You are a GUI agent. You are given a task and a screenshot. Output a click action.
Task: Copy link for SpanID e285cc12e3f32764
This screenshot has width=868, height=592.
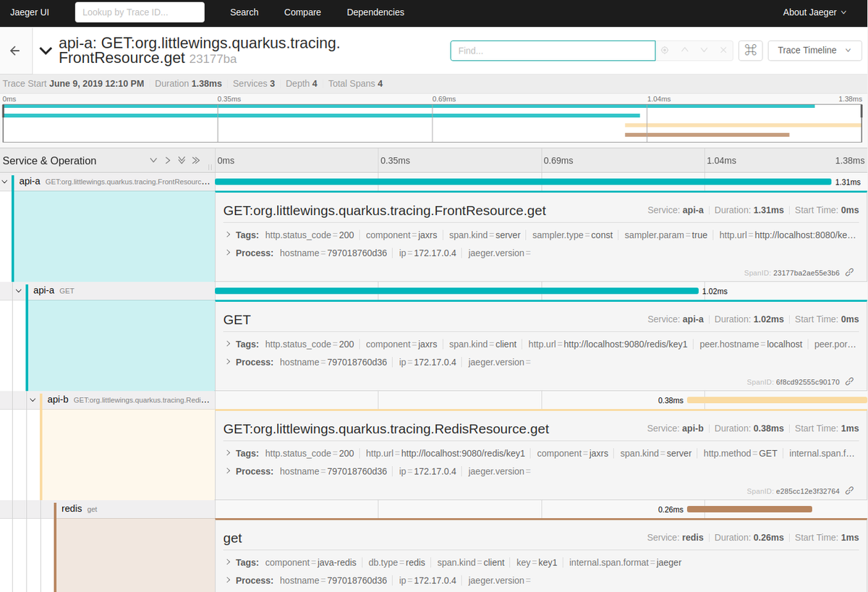click(850, 491)
